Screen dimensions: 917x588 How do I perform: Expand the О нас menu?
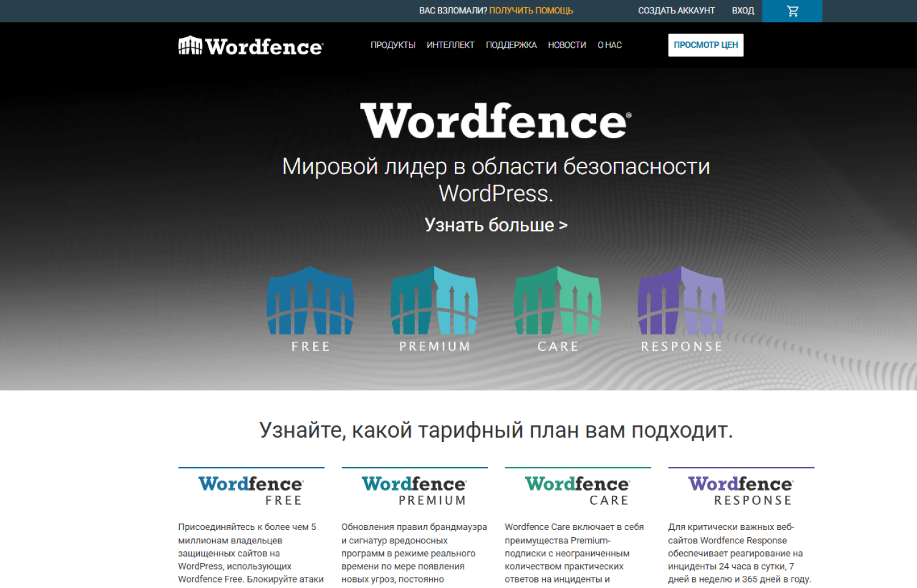[609, 45]
